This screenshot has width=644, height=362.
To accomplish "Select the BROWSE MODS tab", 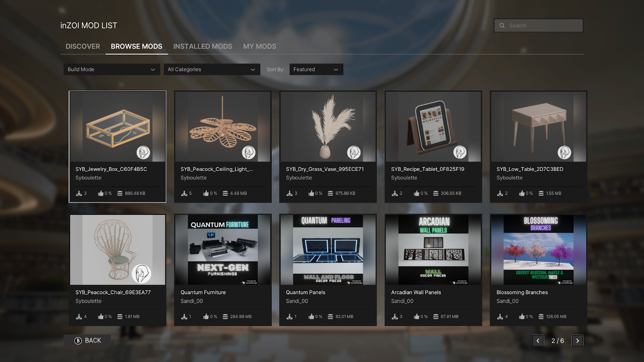I will coord(136,46).
